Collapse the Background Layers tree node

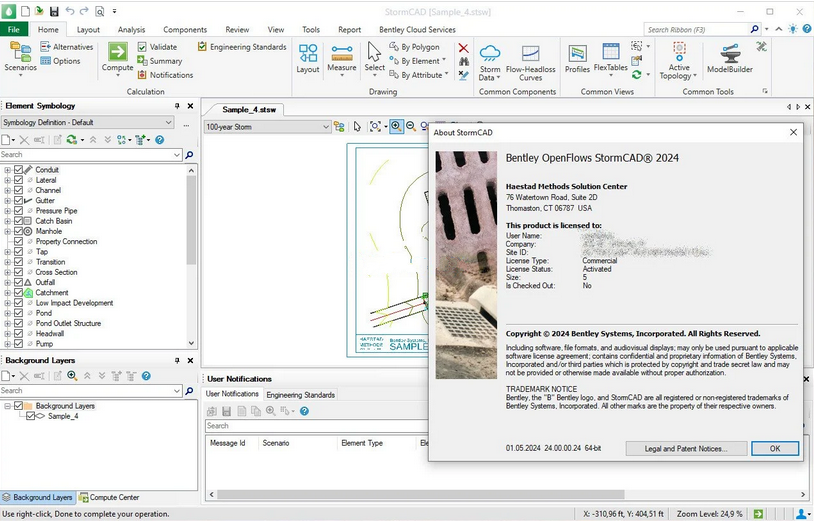pos(7,406)
